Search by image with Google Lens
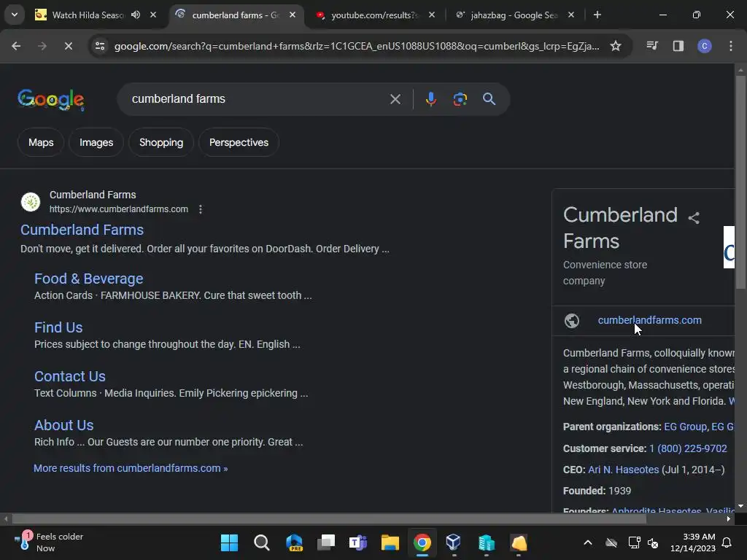The height and width of the screenshot is (560, 747). [460, 99]
